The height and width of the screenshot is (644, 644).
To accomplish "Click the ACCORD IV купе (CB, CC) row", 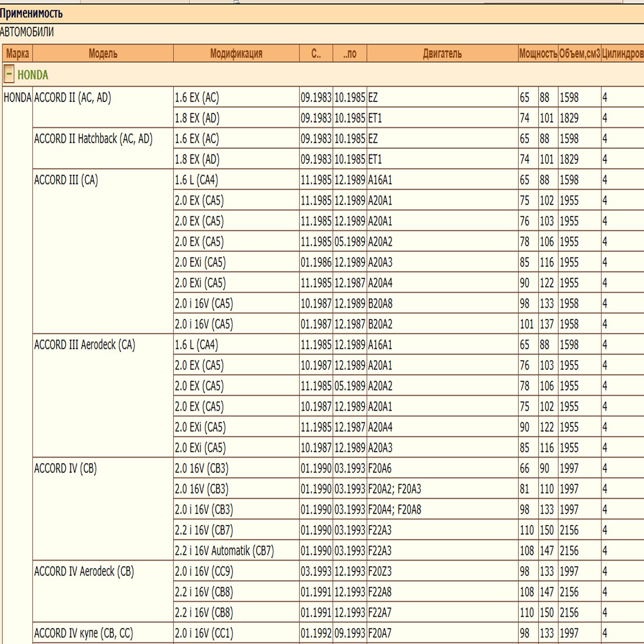I will click(83, 633).
